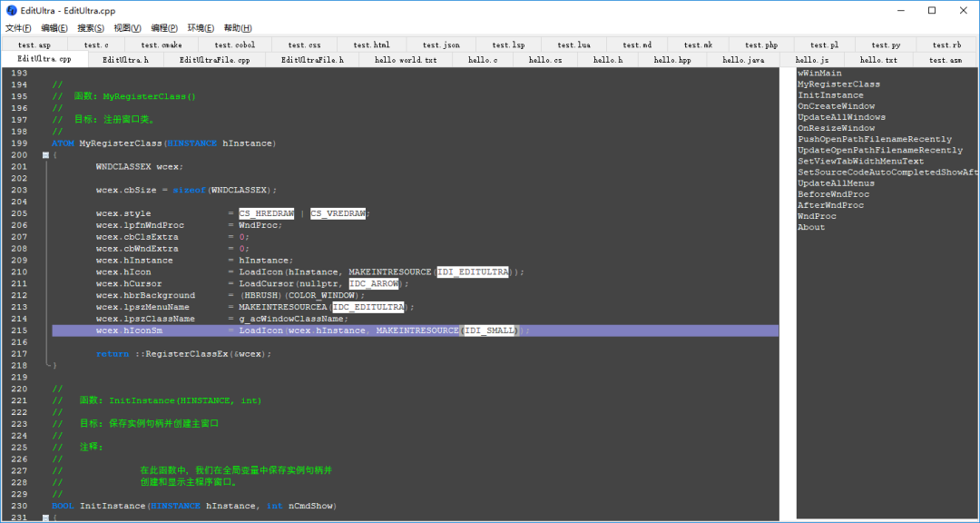980x523 pixels.
Task: Switch to the test.lua tab
Action: click(x=573, y=44)
